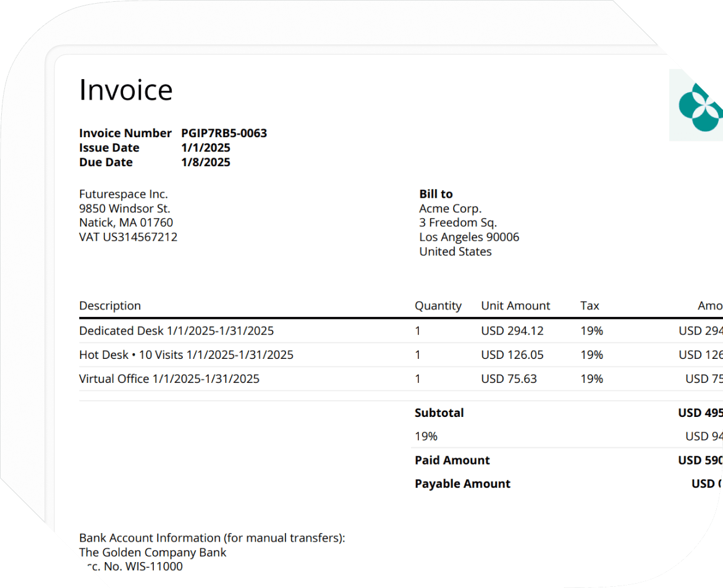Viewport: 723px width, 588px height.
Task: Click the 'Quantity' column header
Action: tap(438, 306)
